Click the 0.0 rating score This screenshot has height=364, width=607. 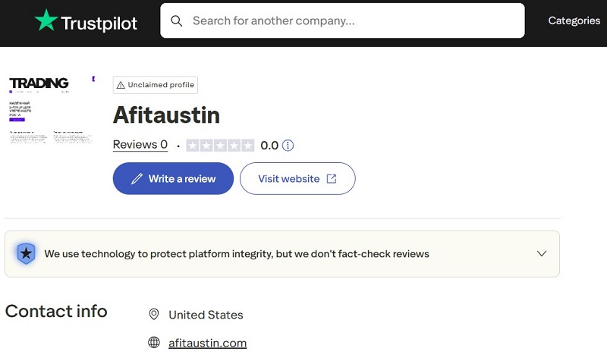[x=269, y=146]
